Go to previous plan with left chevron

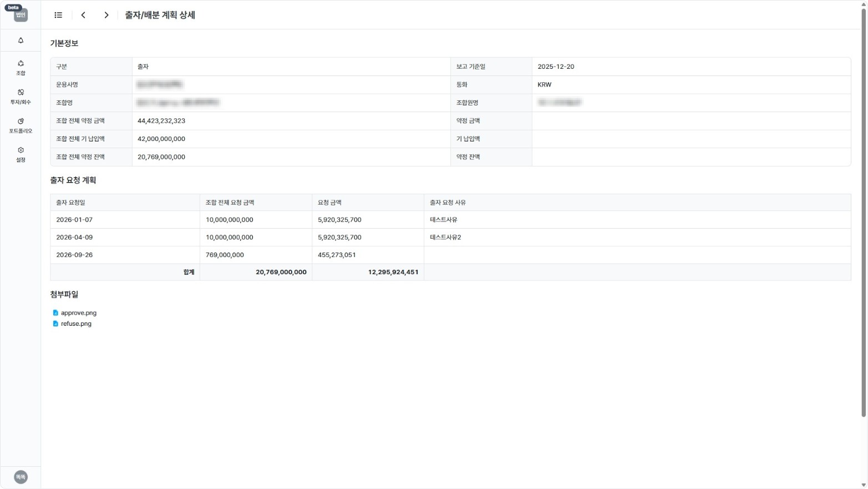point(83,15)
